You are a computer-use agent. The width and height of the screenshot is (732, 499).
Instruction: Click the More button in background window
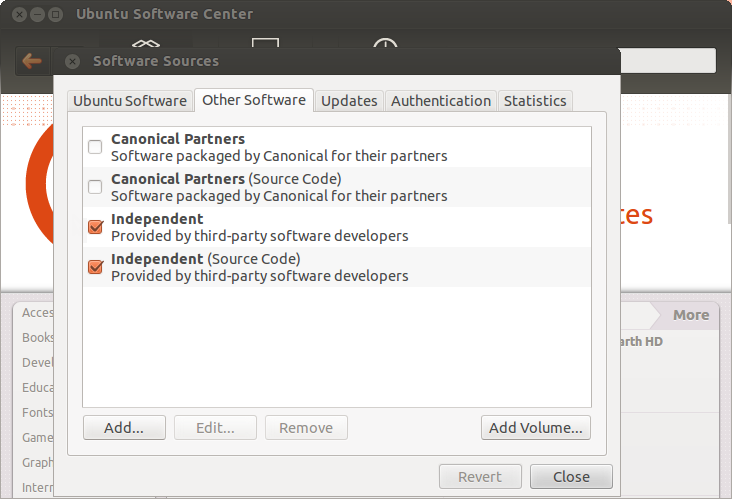point(690,315)
